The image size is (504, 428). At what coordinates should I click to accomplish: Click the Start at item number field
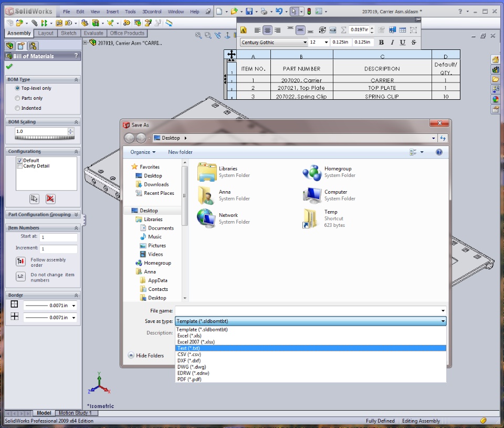[x=58, y=237]
